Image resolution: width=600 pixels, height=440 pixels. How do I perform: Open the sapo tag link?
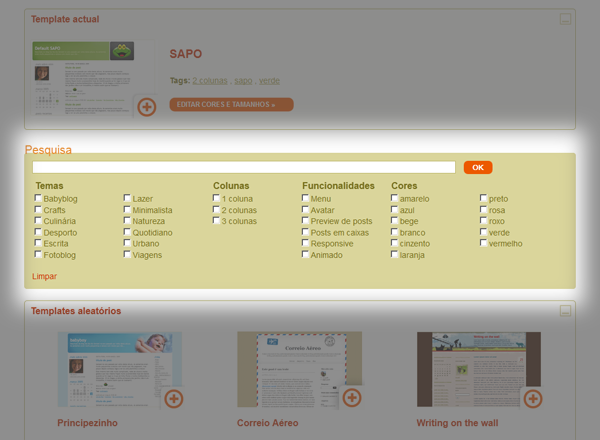[x=243, y=80]
